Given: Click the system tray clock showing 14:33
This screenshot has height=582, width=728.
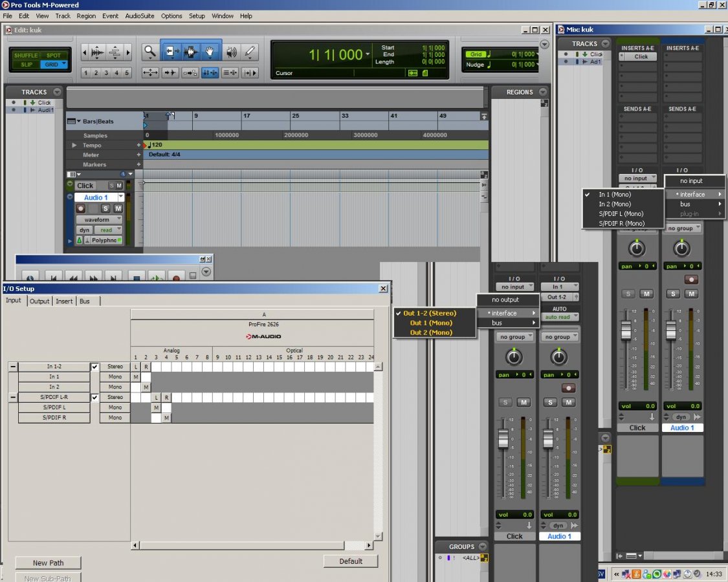Looking at the screenshot, I should (714, 574).
